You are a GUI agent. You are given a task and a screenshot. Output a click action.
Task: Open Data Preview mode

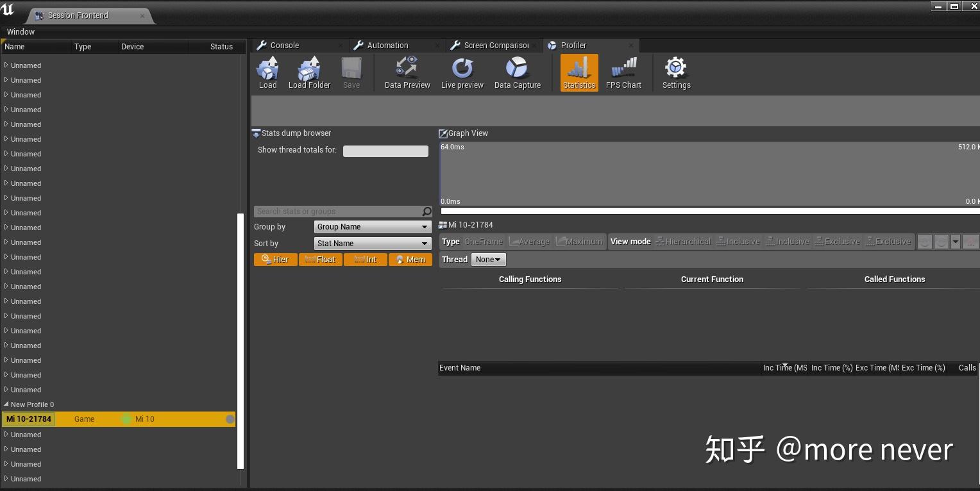click(406, 72)
